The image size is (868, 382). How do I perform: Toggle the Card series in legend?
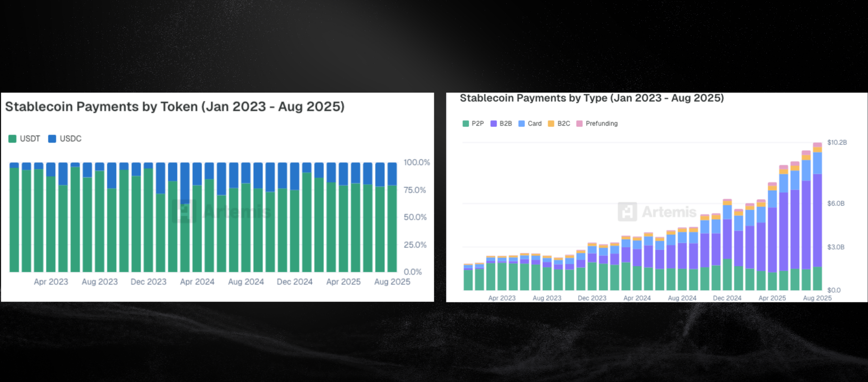coord(530,124)
